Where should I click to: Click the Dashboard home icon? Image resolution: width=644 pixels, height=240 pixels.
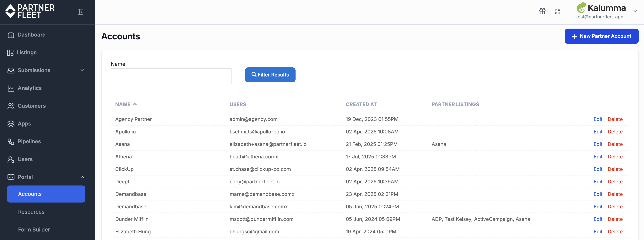coord(11,35)
